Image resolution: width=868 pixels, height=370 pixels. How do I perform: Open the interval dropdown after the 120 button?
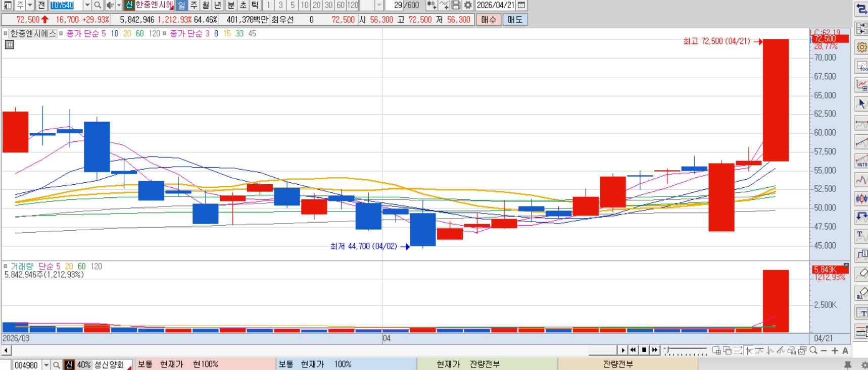tap(379, 5)
